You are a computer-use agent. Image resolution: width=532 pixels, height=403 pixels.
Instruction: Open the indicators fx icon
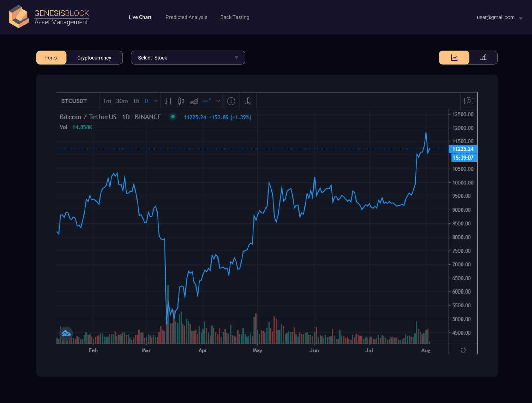(x=248, y=101)
